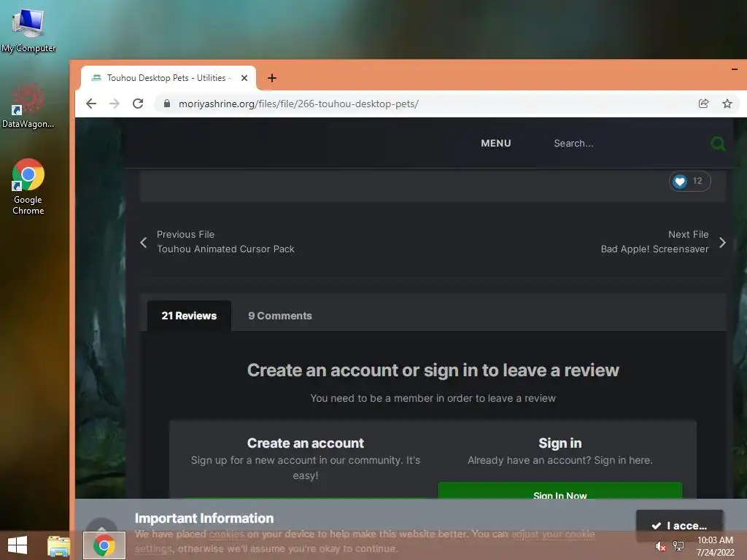Switch to 9 Comments tab
The height and width of the screenshot is (560, 747).
click(x=280, y=316)
